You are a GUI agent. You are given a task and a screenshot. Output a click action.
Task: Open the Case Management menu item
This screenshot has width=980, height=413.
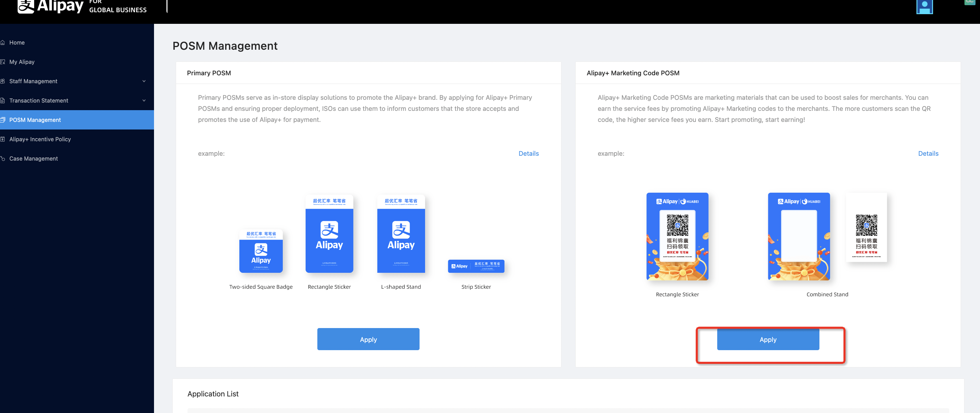(x=33, y=159)
